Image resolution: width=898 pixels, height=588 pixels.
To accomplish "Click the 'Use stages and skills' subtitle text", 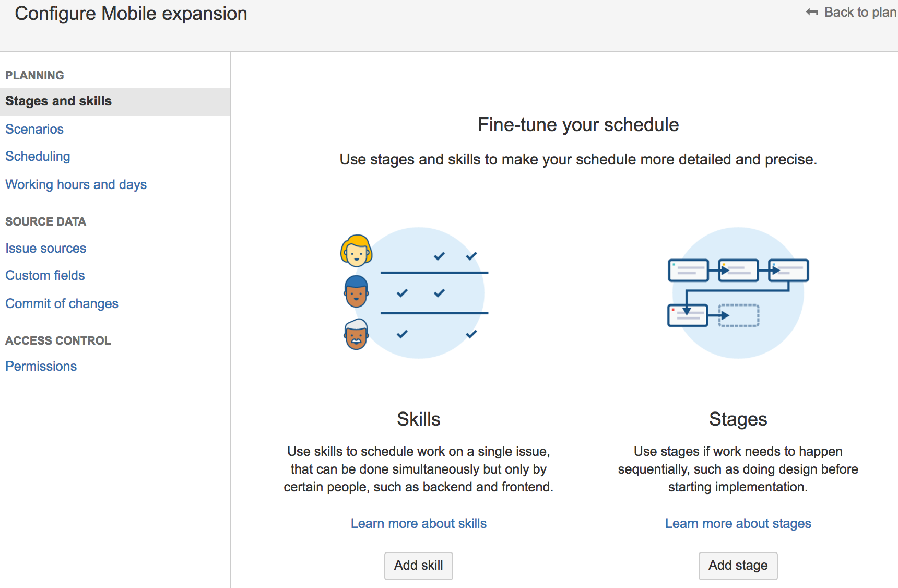I will pyautogui.click(x=578, y=160).
